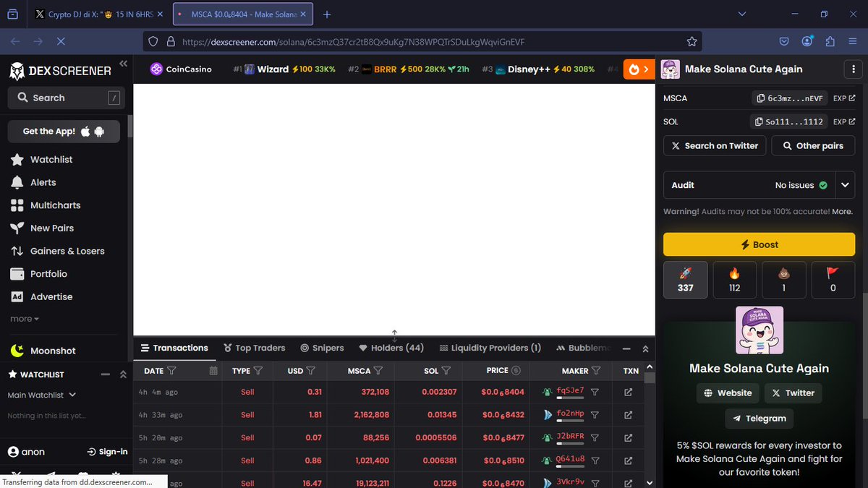
Task: Click the Other pairs button
Action: click(813, 146)
